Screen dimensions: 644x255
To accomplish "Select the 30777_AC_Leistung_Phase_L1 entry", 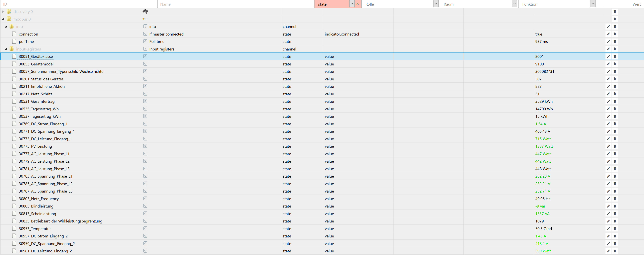I will 44,154.
